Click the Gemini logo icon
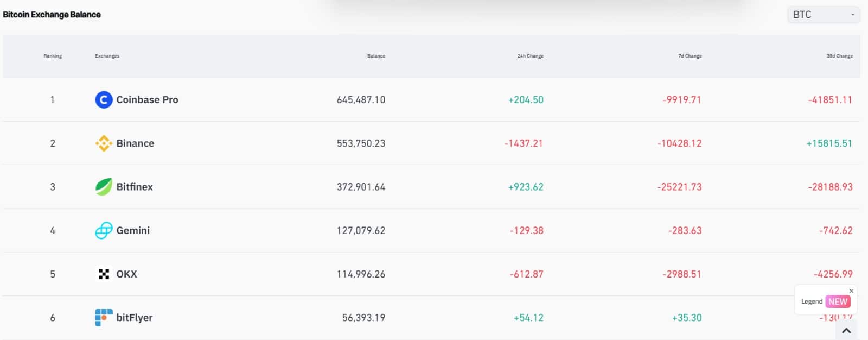Screen dimensions: 868x340 click(x=104, y=230)
